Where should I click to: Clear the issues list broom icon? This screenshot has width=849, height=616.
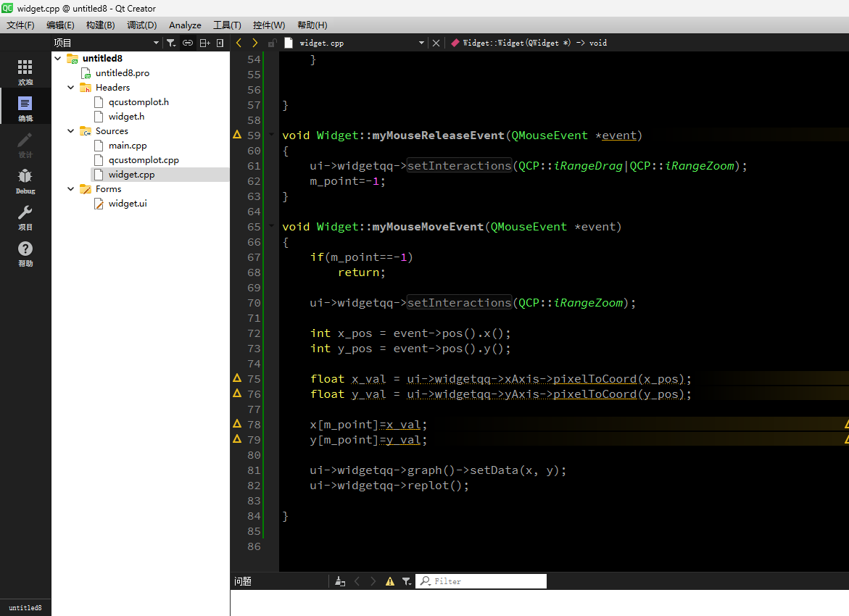(x=340, y=581)
